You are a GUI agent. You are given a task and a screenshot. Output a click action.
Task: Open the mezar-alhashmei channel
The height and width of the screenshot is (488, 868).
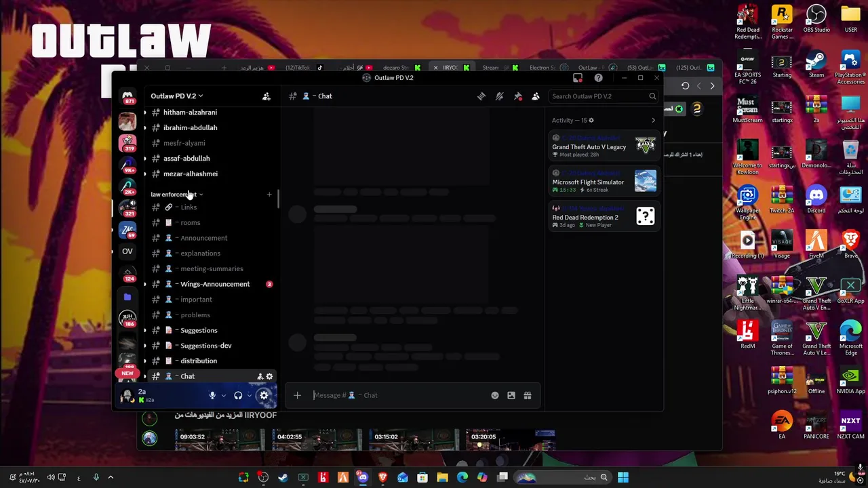(210, 174)
